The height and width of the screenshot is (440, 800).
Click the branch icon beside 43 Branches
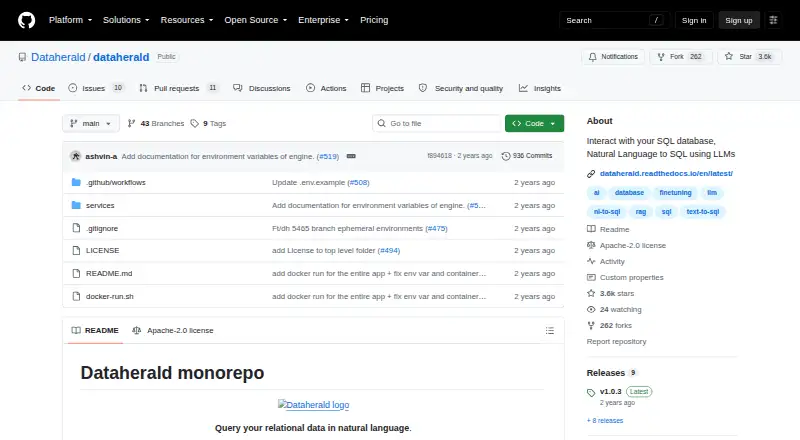[131, 124]
